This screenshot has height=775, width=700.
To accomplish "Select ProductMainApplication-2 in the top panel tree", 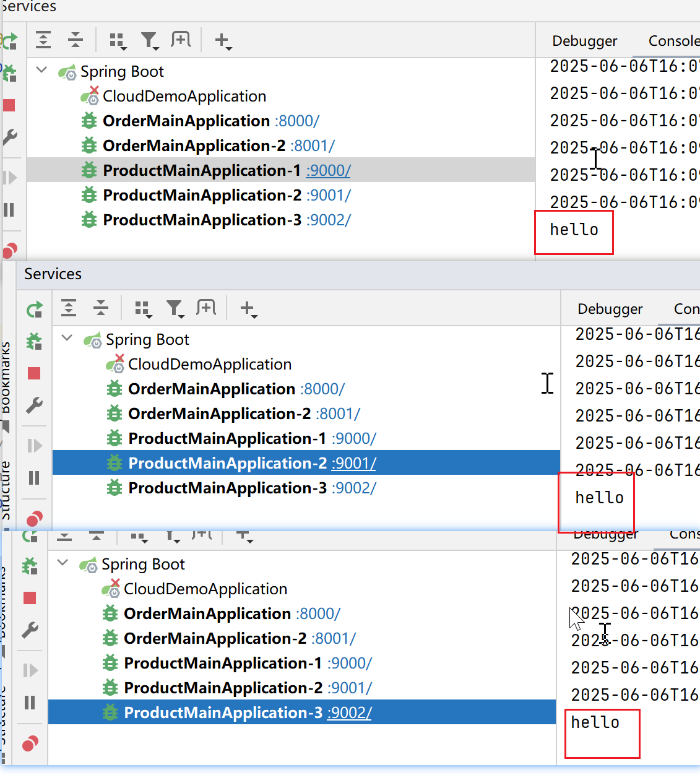I will (x=202, y=195).
